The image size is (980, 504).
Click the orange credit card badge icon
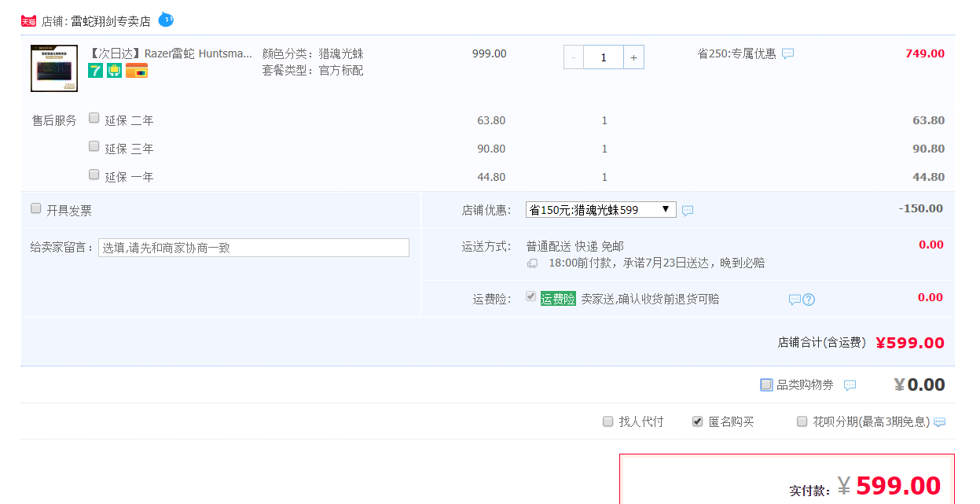(137, 71)
